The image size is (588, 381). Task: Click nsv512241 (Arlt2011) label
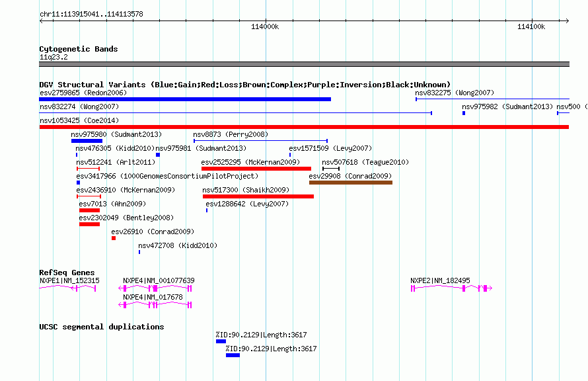tap(116, 162)
